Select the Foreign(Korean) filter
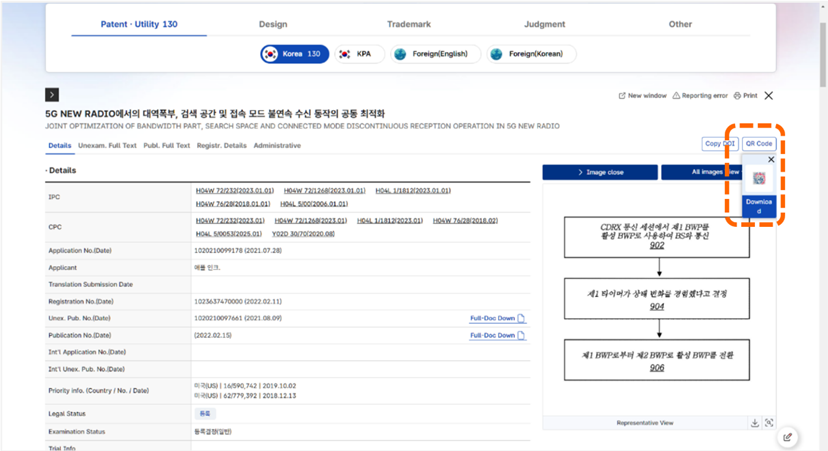 530,54
